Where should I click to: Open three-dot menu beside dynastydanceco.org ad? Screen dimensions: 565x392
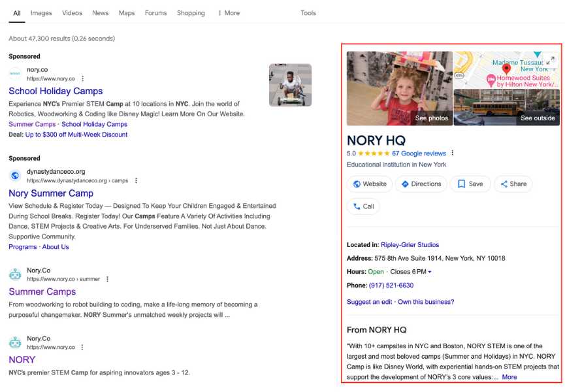click(136, 180)
